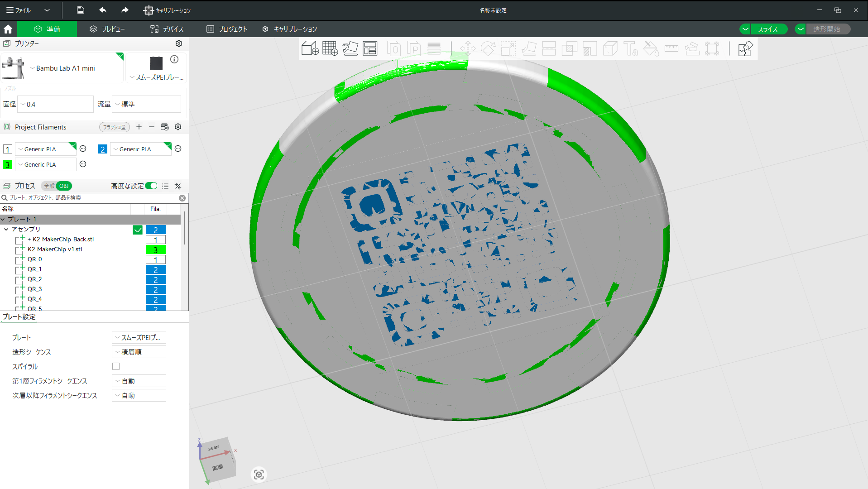Switch to the デバイス tab
This screenshot has width=868, height=489.
point(167,29)
